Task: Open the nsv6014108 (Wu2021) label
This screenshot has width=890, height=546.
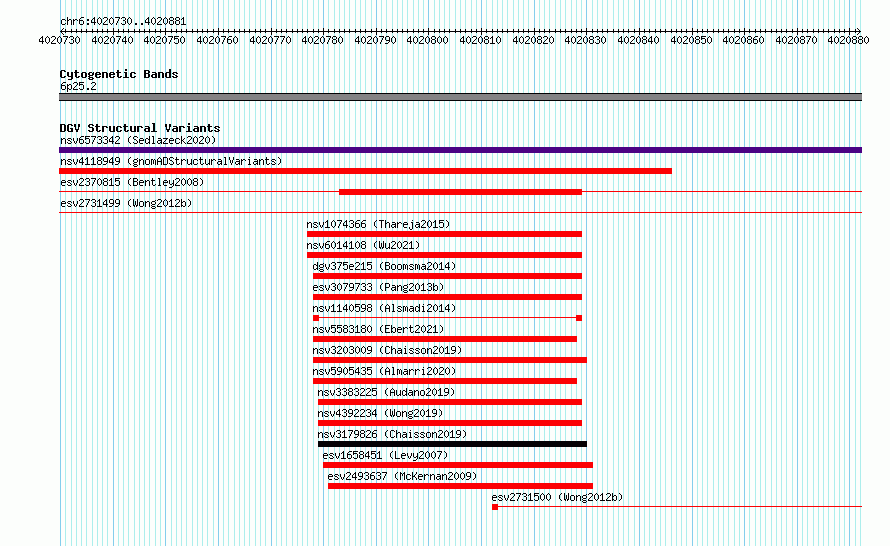Action: [363, 245]
